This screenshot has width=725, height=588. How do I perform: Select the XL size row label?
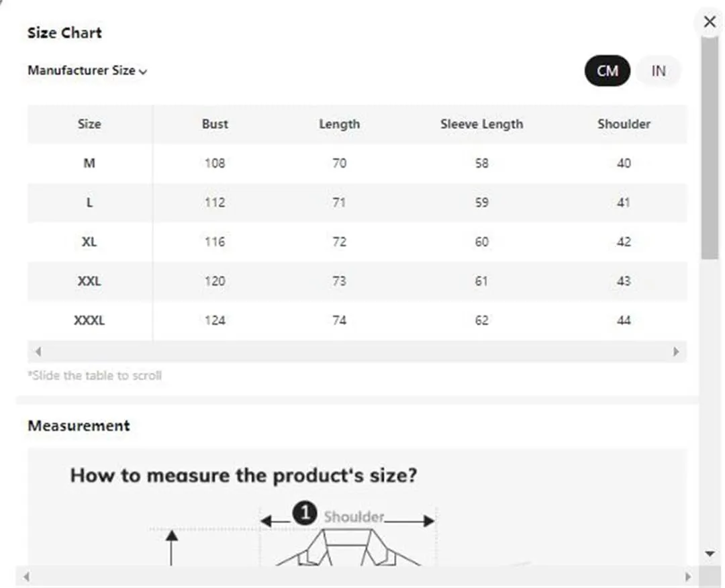[x=89, y=242]
